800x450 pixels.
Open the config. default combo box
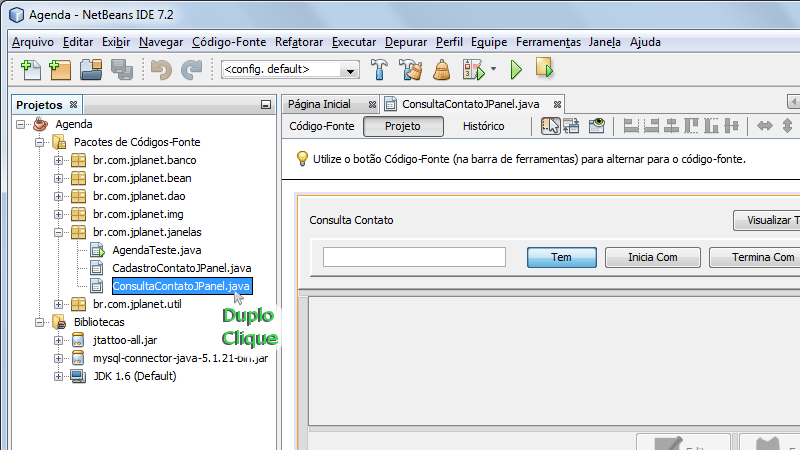click(290, 69)
